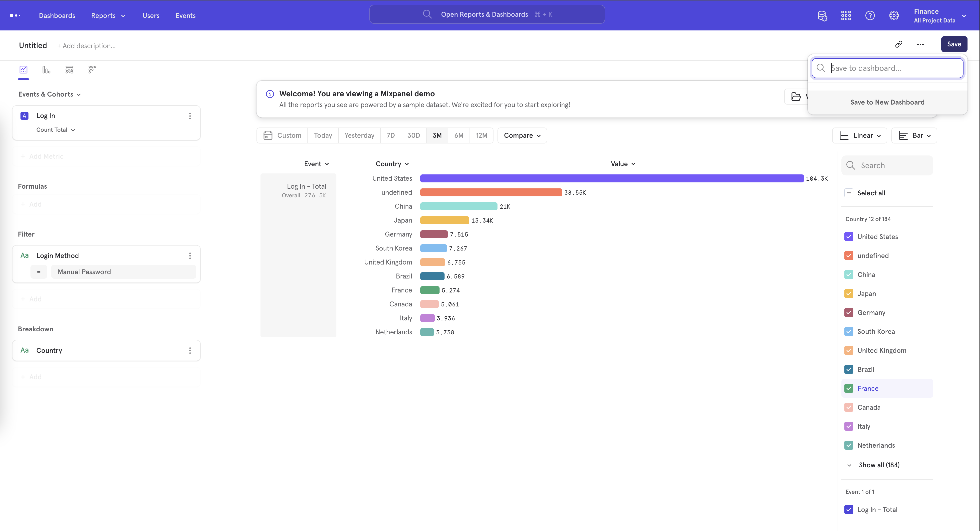Click the Save to dashboard search field

[x=887, y=68]
